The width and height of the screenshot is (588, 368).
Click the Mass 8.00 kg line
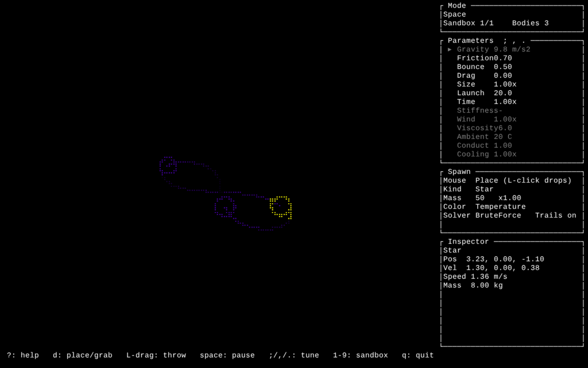click(473, 285)
